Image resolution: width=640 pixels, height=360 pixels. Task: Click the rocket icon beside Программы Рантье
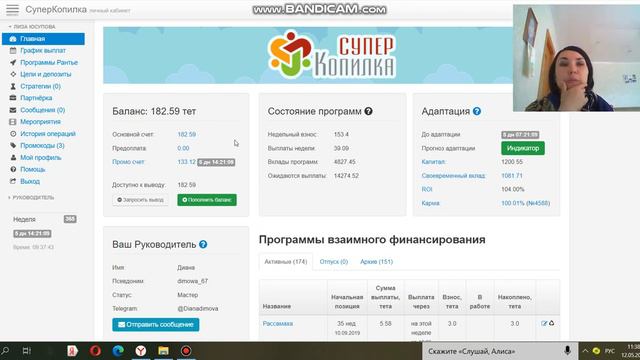tap(13, 62)
